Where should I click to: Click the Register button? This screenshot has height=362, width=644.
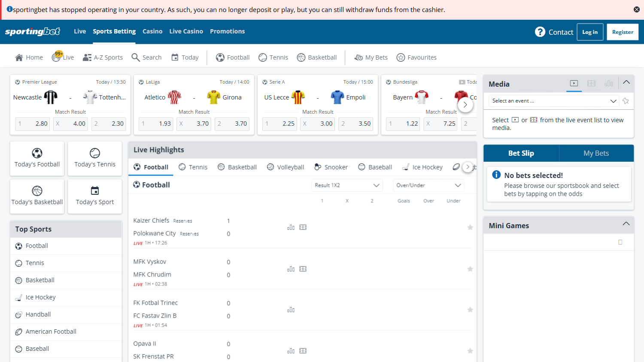(x=623, y=32)
